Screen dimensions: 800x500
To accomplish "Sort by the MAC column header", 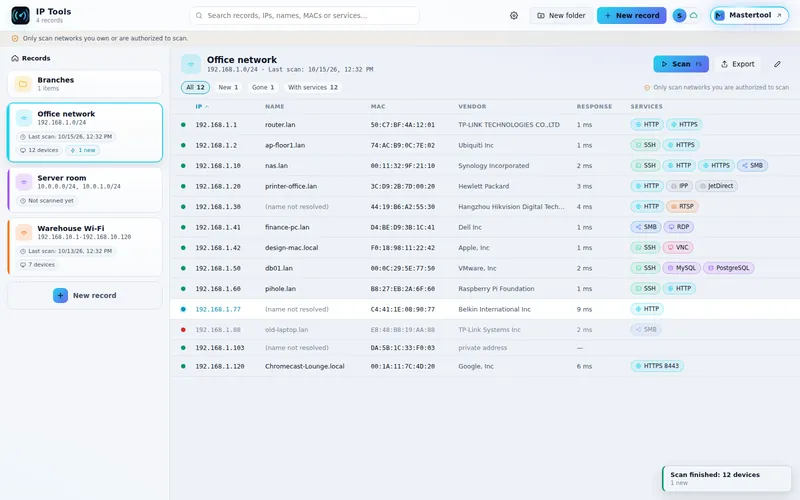I will (x=378, y=107).
